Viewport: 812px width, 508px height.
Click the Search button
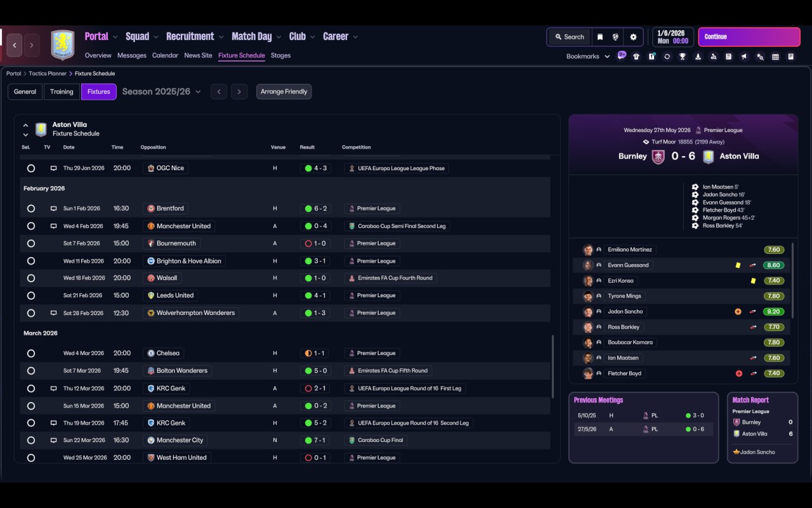(569, 37)
